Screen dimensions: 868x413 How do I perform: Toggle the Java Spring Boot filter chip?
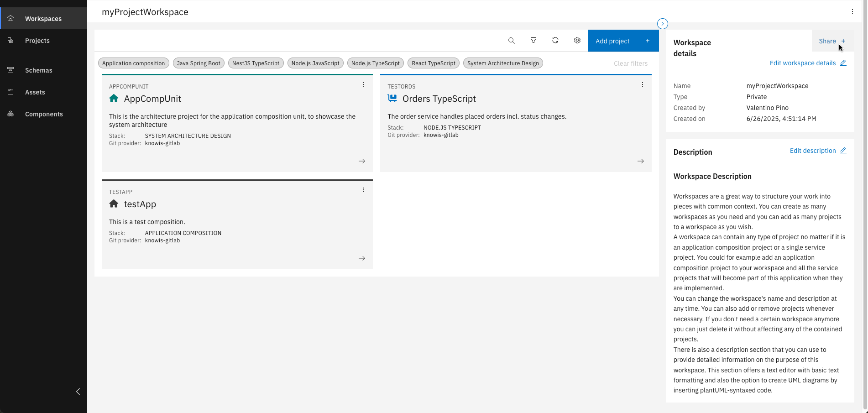199,63
